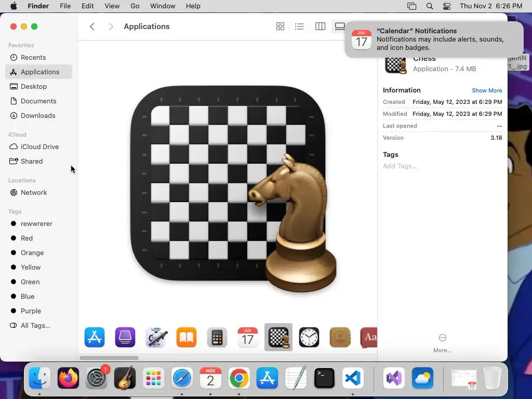Launch Google Chrome from the Dock
The height and width of the screenshot is (399, 532).
[x=239, y=378]
